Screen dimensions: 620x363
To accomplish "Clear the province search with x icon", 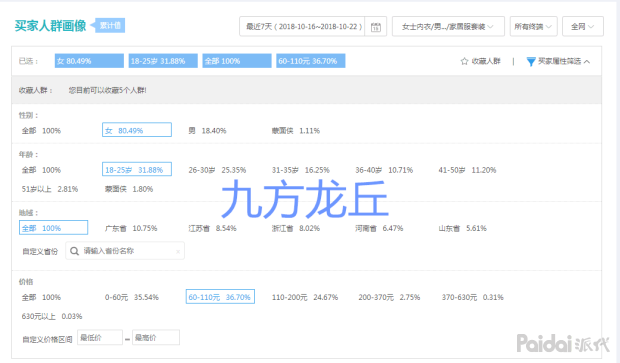I will pos(178,251).
